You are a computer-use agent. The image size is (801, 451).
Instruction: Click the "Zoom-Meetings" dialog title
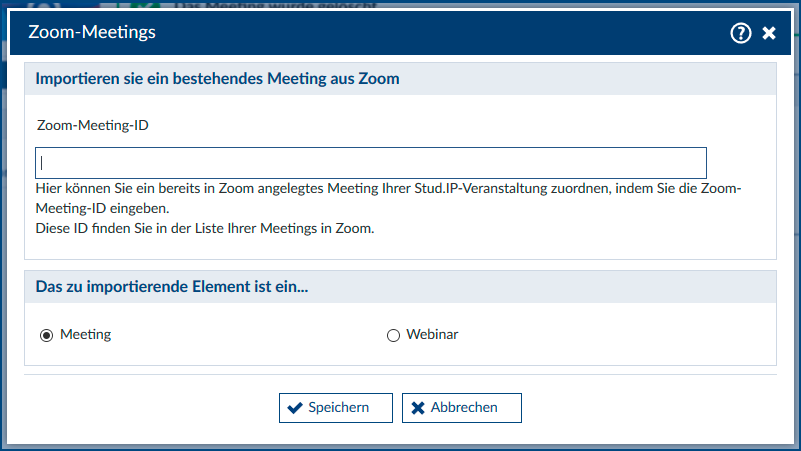point(92,33)
